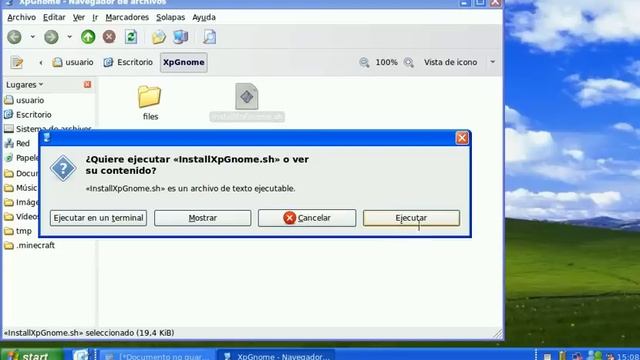Open the Computer toolbar icon
The image size is (640, 360).
(x=180, y=37)
